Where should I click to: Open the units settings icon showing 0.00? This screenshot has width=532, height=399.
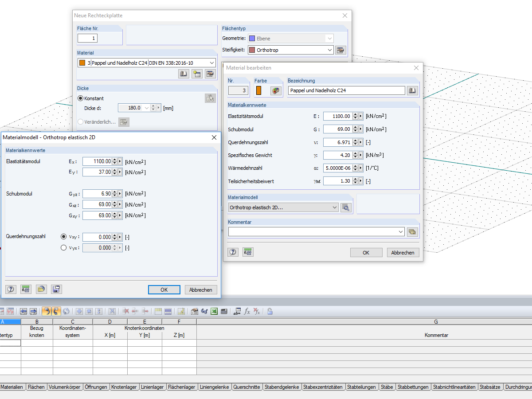(247, 252)
